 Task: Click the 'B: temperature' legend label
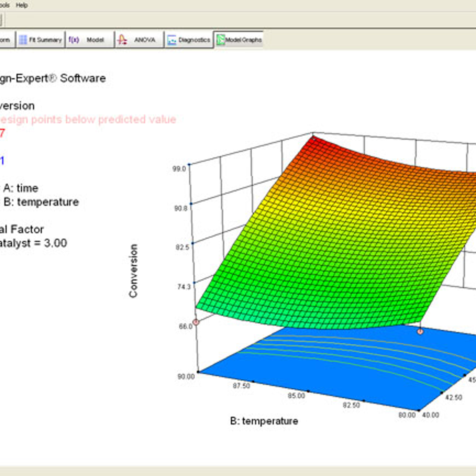click(x=41, y=202)
